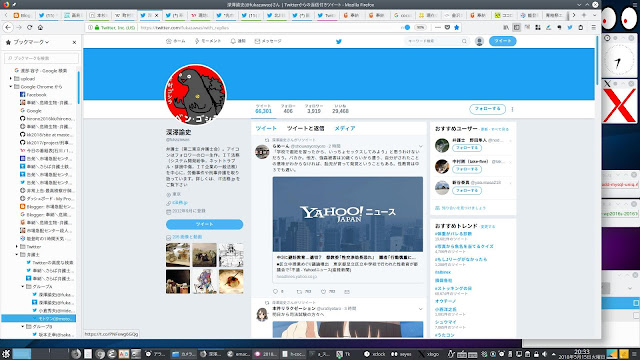Viewport: 640px width, 360px height.
Task: Switch to the ツイートと返信 timeline tab
Action: pos(305,128)
